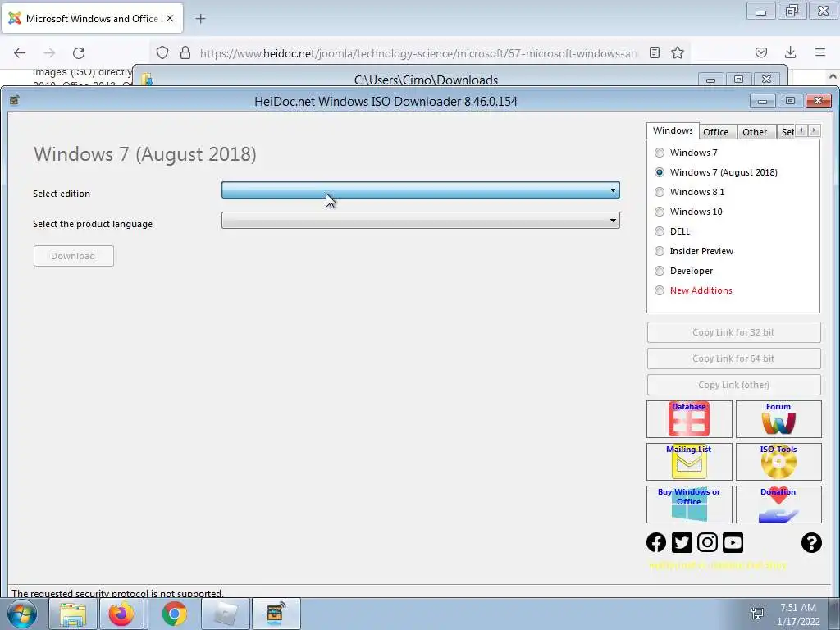Open the Select edition dropdown
The image size is (840, 630).
pos(421,190)
